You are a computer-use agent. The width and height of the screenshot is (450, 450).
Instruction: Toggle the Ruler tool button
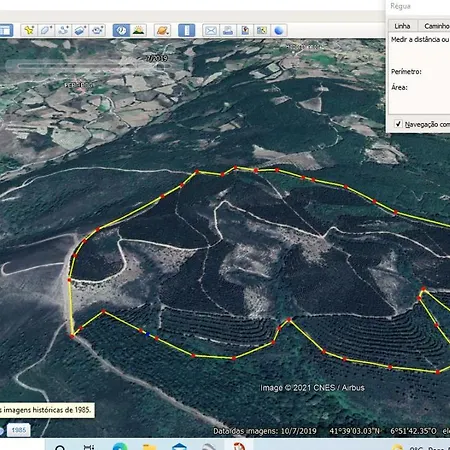tap(186, 30)
